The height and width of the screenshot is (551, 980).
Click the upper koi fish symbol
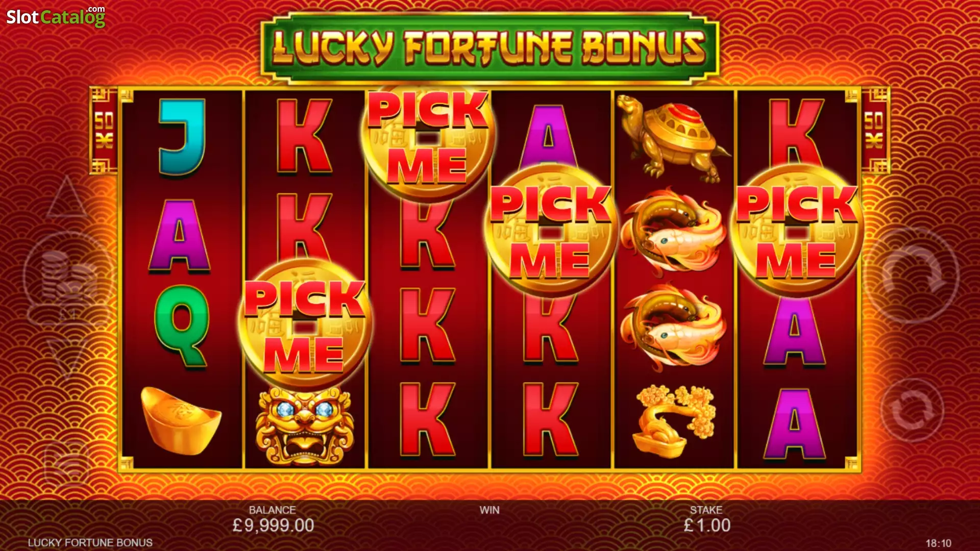673,230
